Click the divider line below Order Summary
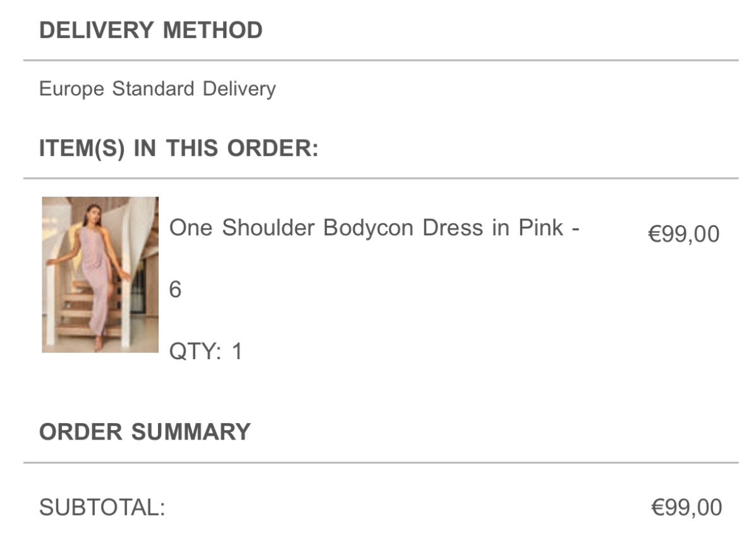Image resolution: width=756 pixels, height=554 pixels. pyautogui.click(x=381, y=462)
